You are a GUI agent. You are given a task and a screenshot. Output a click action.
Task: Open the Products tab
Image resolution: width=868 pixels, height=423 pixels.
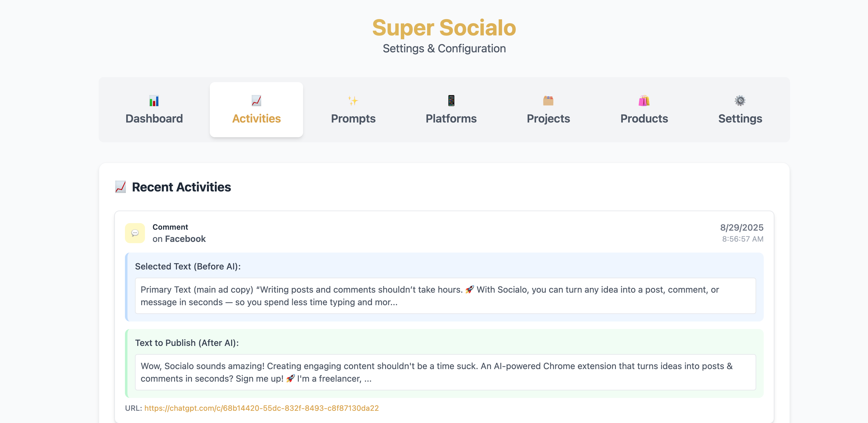pos(644,110)
